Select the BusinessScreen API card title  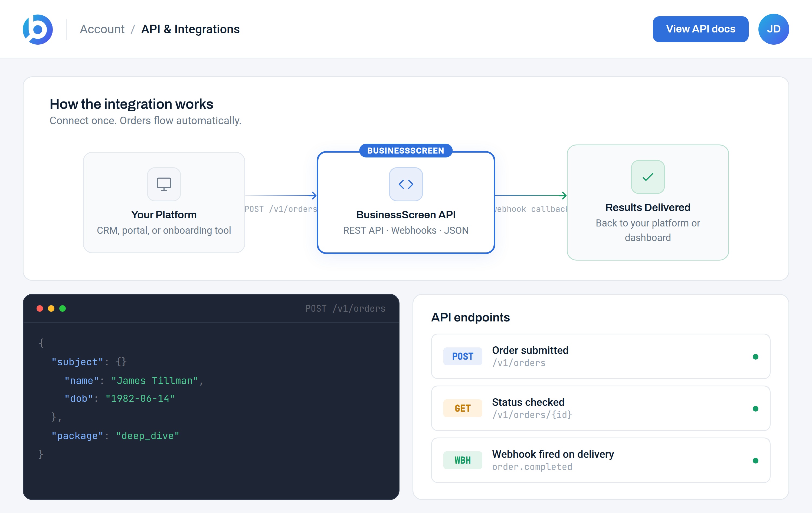(x=406, y=215)
